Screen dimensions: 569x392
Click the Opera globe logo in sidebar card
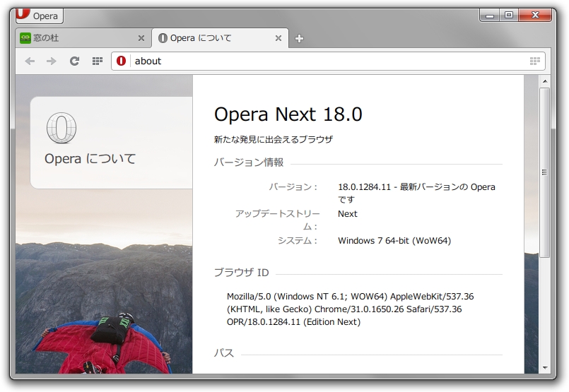click(61, 128)
